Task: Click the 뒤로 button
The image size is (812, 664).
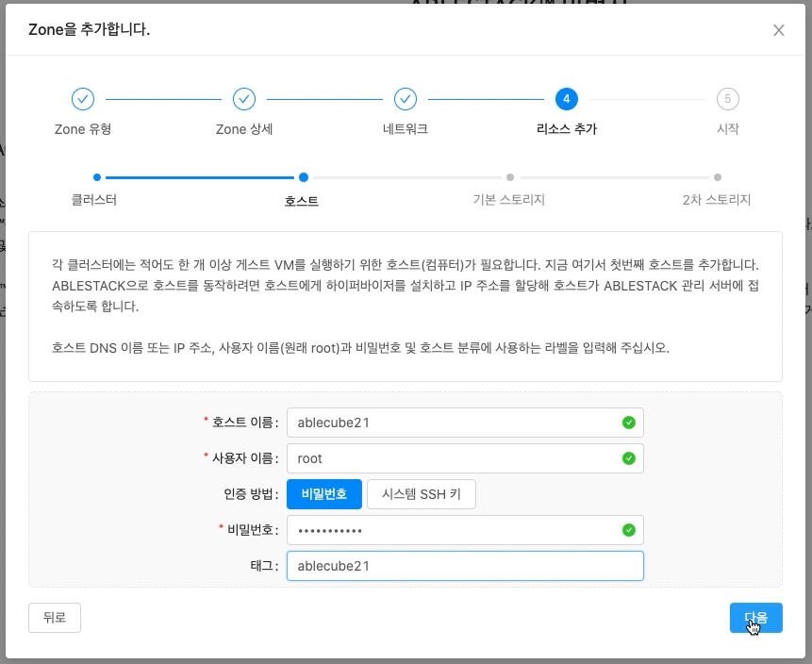Action: [x=54, y=618]
